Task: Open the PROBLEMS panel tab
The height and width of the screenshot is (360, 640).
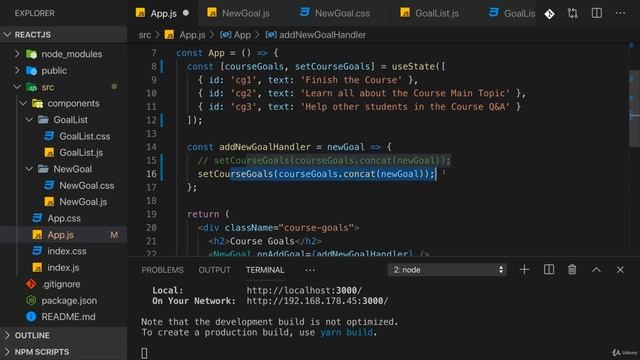Action: pos(162,270)
